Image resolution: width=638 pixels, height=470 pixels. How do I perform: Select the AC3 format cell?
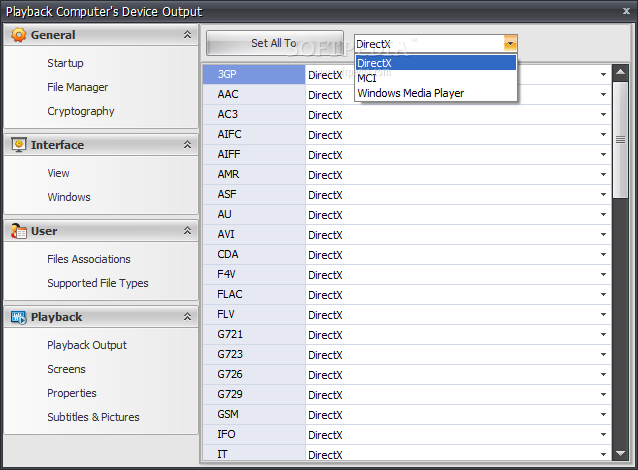pyautogui.click(x=254, y=114)
